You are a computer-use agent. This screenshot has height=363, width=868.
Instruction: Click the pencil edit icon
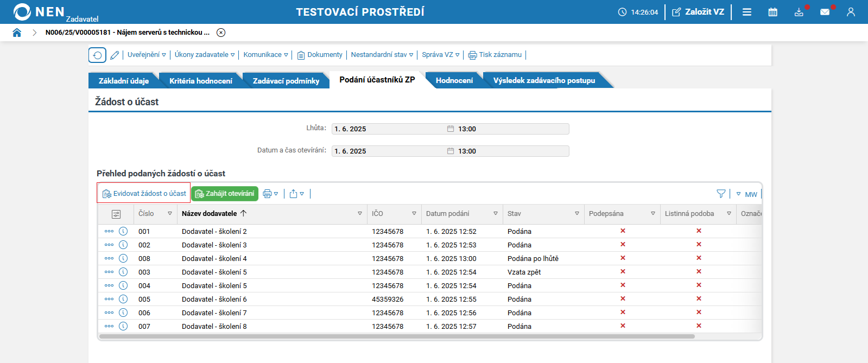pos(115,55)
